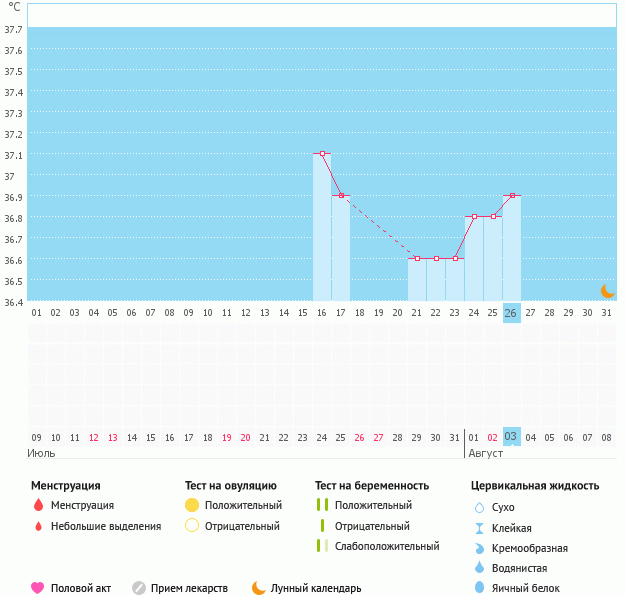Click the crescent moon icon on the chart
Image resolution: width=626 pixels, height=595 pixels.
click(607, 290)
